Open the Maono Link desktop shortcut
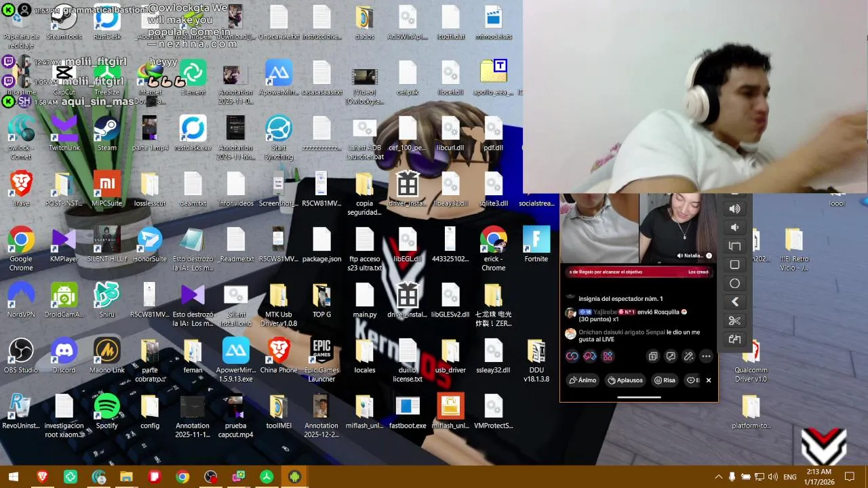The height and width of the screenshot is (488, 868). (x=106, y=356)
